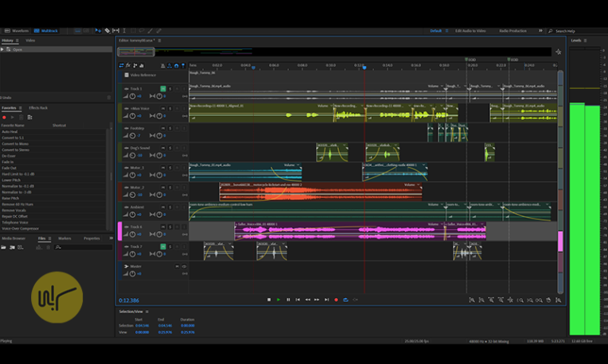Stop playback
The height and width of the screenshot is (364, 608).
coord(269,300)
